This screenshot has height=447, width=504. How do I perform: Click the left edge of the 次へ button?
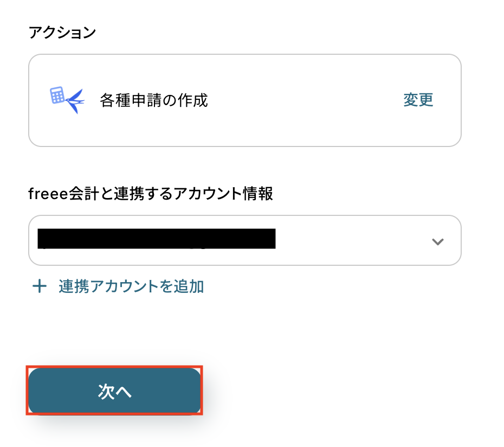pos(38,391)
